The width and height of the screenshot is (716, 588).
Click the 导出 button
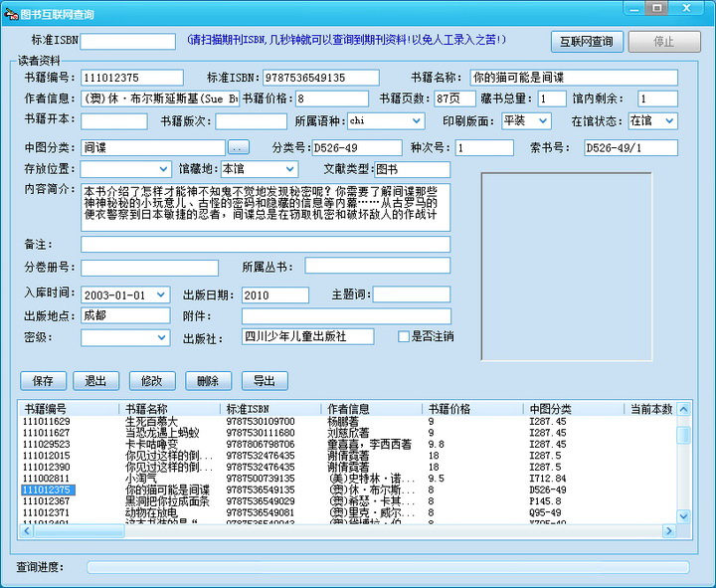pos(264,381)
